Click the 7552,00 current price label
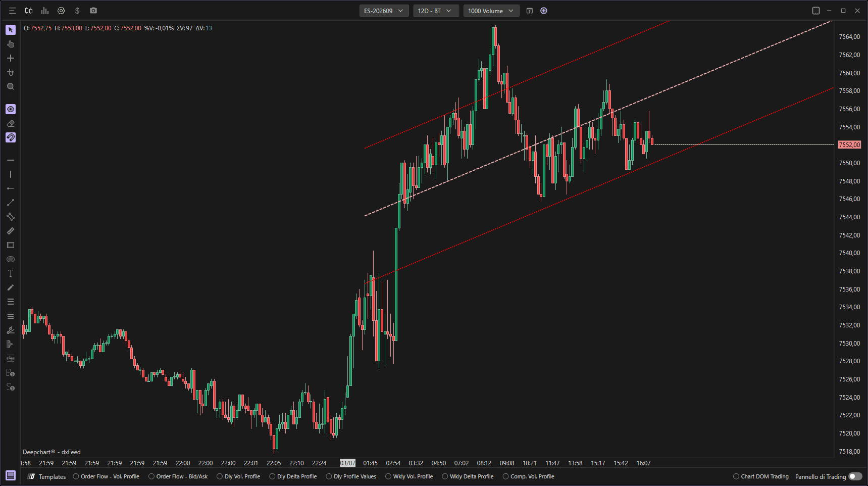 tap(849, 145)
